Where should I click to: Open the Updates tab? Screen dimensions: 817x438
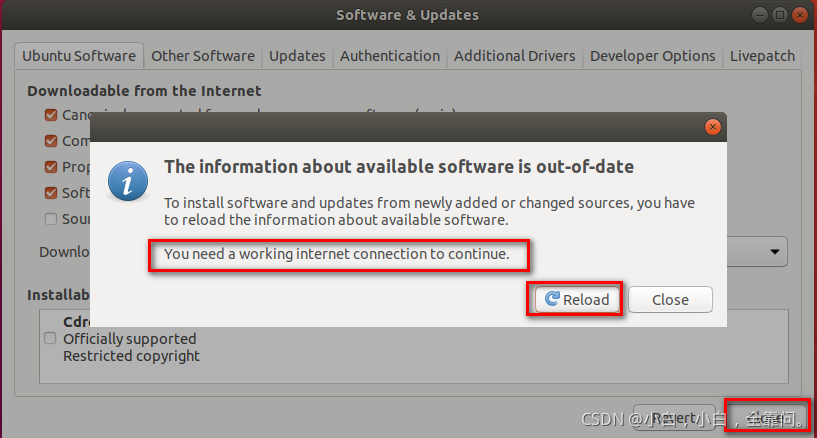pos(297,56)
